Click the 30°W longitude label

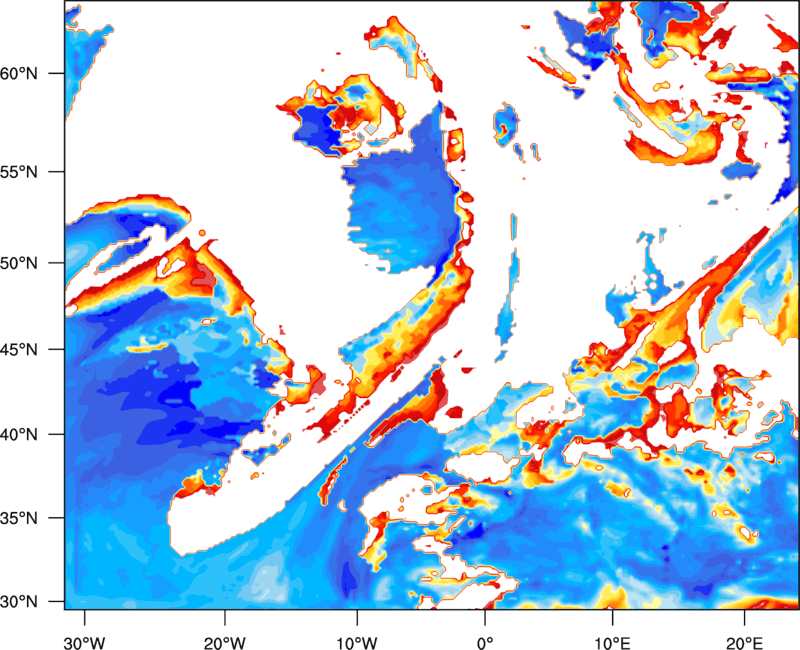coord(85,642)
